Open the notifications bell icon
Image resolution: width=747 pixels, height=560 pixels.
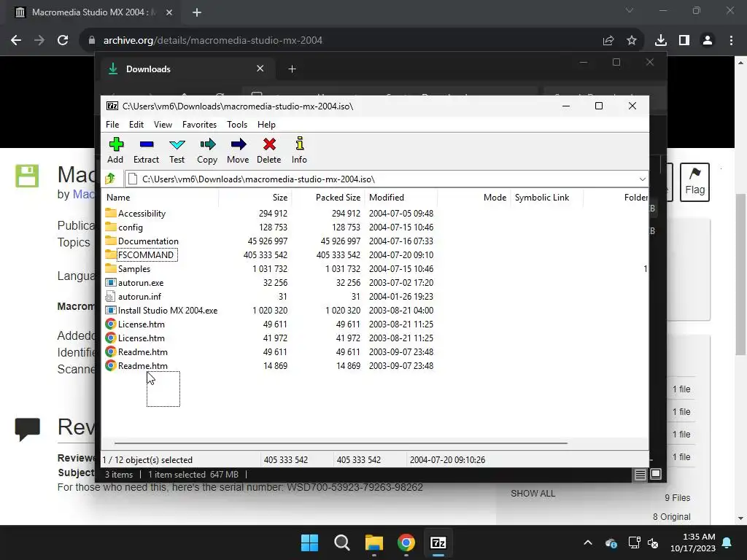click(727, 542)
